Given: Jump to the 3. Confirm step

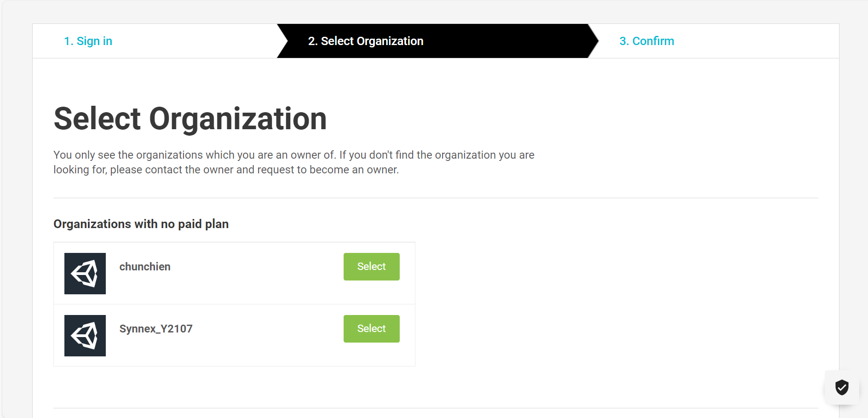Looking at the screenshot, I should pos(646,41).
